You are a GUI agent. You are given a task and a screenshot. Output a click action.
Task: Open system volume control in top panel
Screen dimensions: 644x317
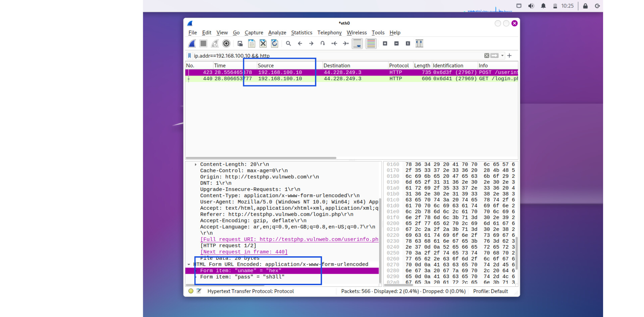click(531, 6)
